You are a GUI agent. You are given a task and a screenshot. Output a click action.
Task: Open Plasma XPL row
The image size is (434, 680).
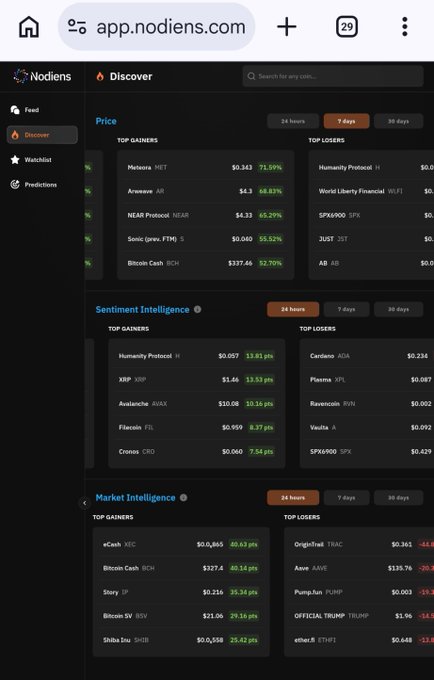pos(369,379)
